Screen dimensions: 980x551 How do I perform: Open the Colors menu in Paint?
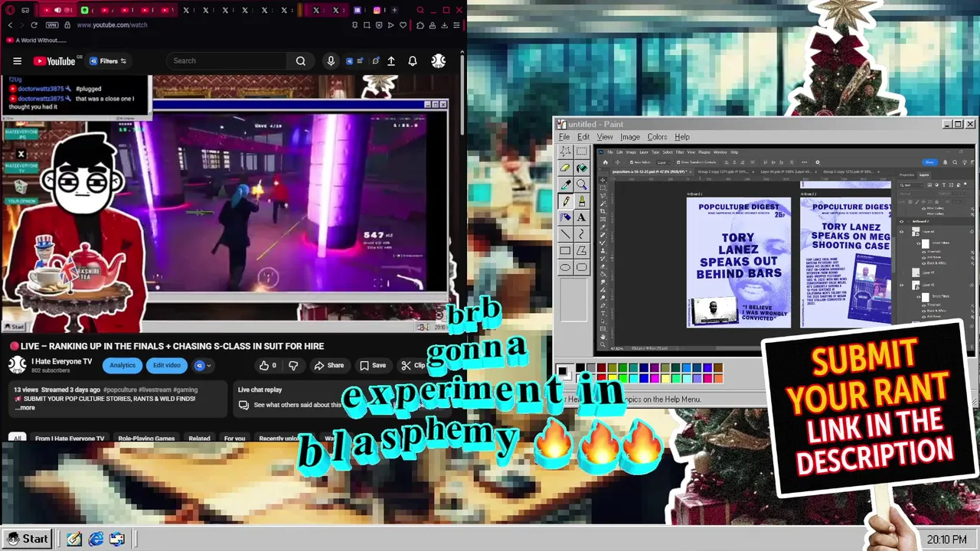657,137
